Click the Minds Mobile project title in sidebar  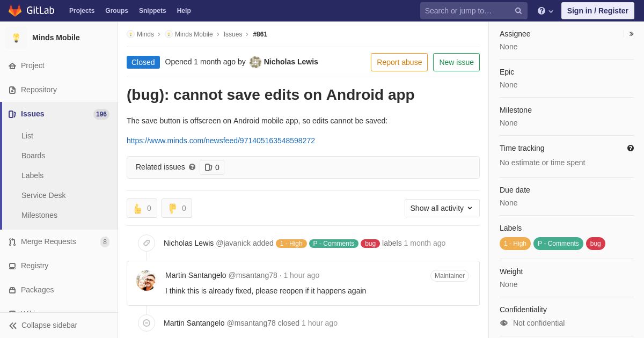pyautogui.click(x=56, y=38)
